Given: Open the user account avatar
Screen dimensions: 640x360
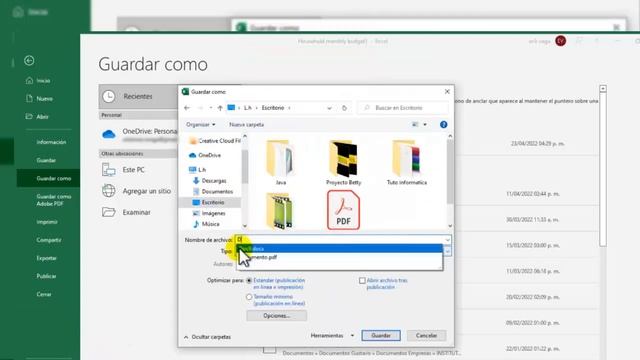Looking at the screenshot, I should (560, 41).
